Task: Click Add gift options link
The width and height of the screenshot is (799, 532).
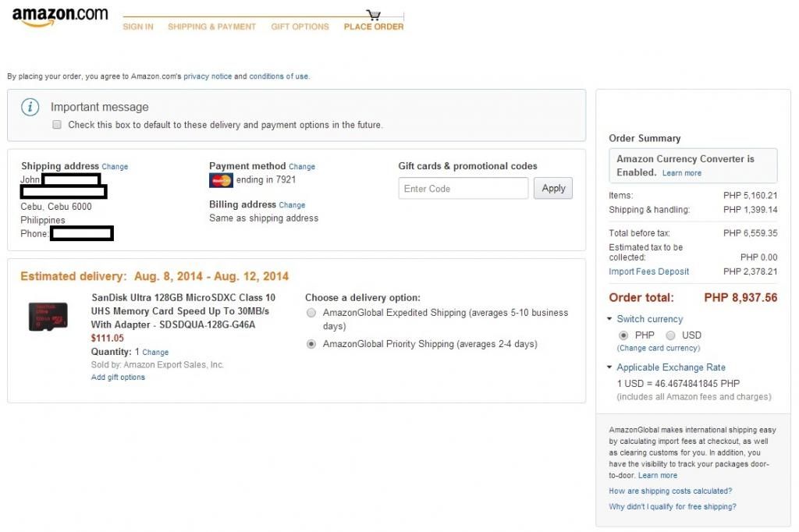Action: click(119, 377)
